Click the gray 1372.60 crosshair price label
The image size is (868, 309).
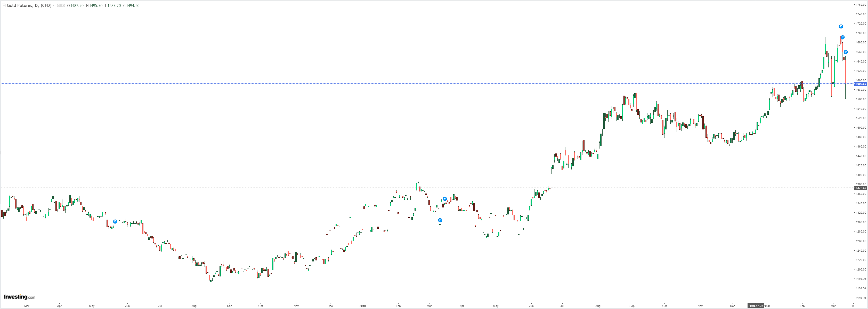tap(861, 188)
